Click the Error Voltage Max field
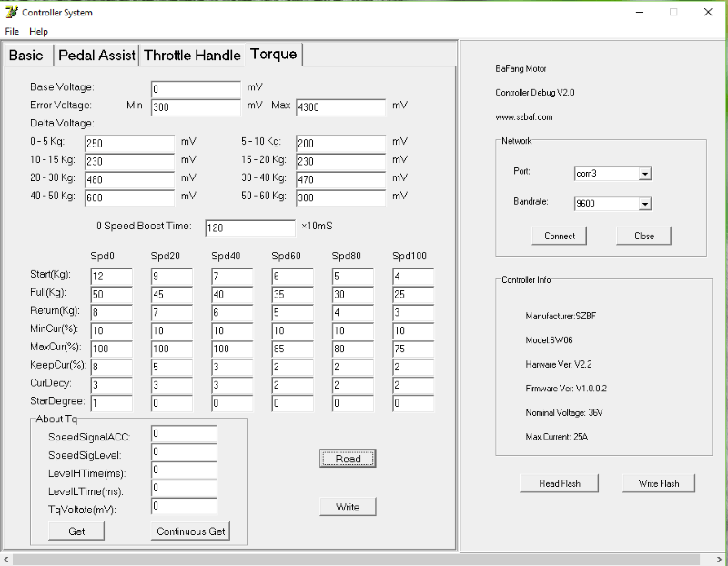The image size is (728, 566). pyautogui.click(x=340, y=107)
